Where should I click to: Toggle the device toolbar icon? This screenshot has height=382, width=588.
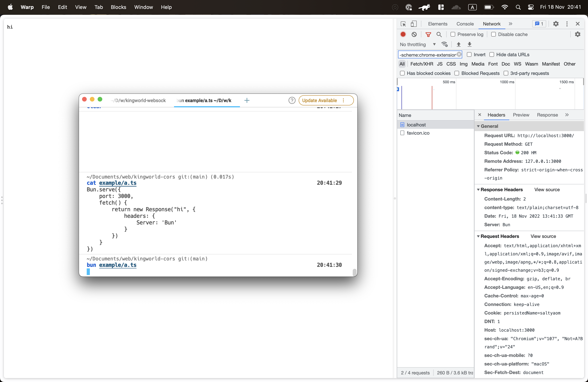pyautogui.click(x=414, y=24)
